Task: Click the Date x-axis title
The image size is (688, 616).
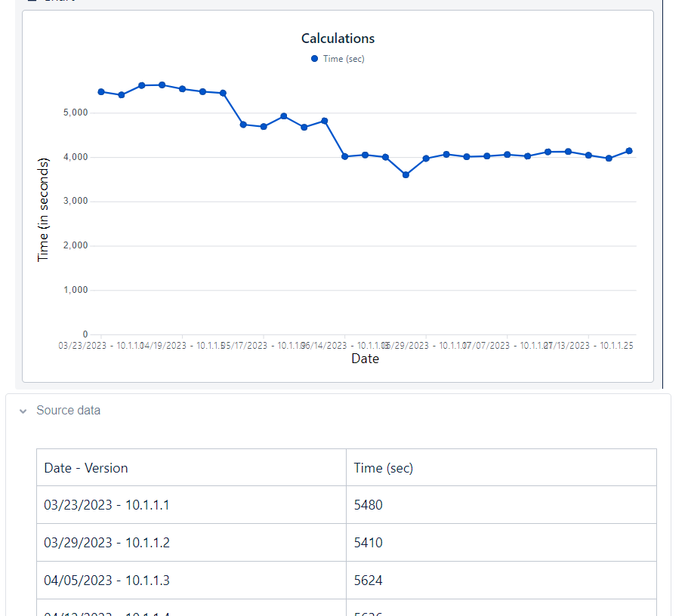Action: [x=365, y=359]
